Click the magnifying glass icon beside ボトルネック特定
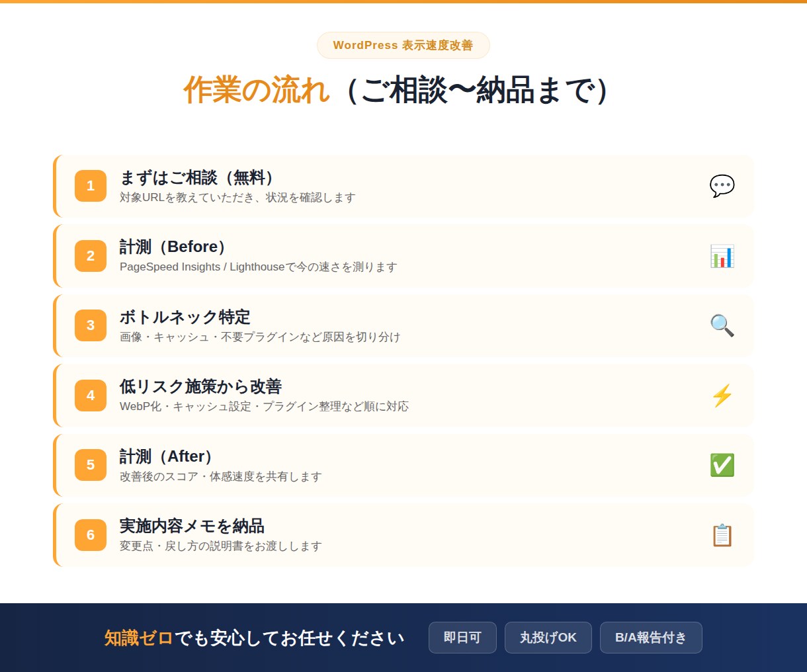Image resolution: width=807 pixels, height=672 pixels. 722,325
